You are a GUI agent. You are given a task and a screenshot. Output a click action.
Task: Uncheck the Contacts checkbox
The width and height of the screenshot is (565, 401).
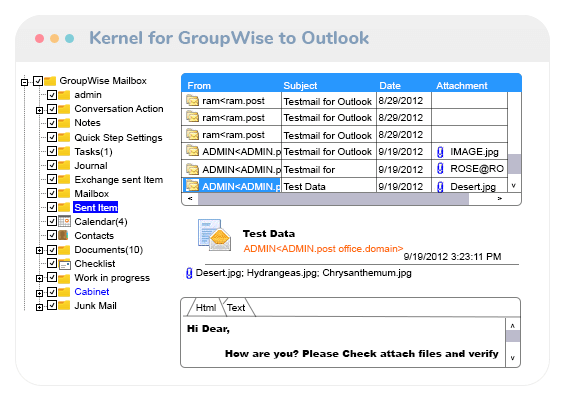pos(52,235)
